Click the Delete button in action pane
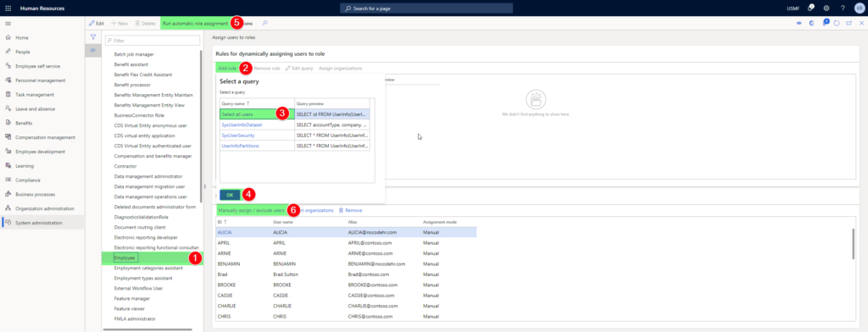The image size is (868, 332). point(145,23)
